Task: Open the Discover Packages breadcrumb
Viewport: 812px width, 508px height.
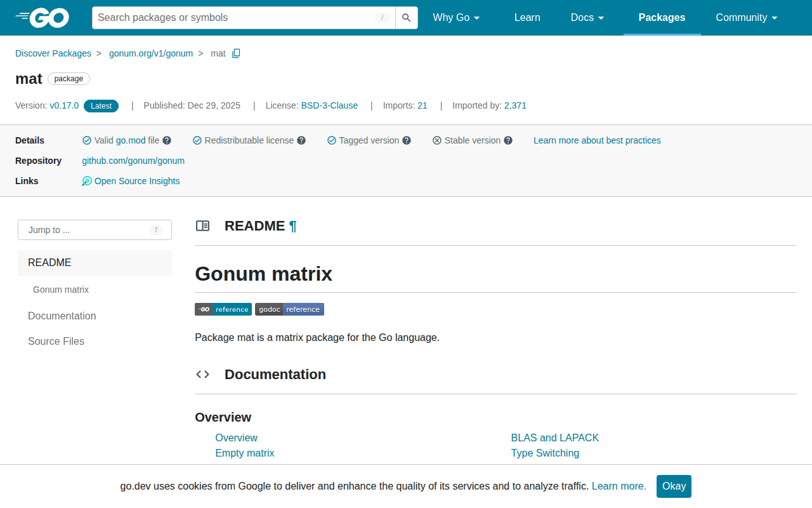Action: 53,53
